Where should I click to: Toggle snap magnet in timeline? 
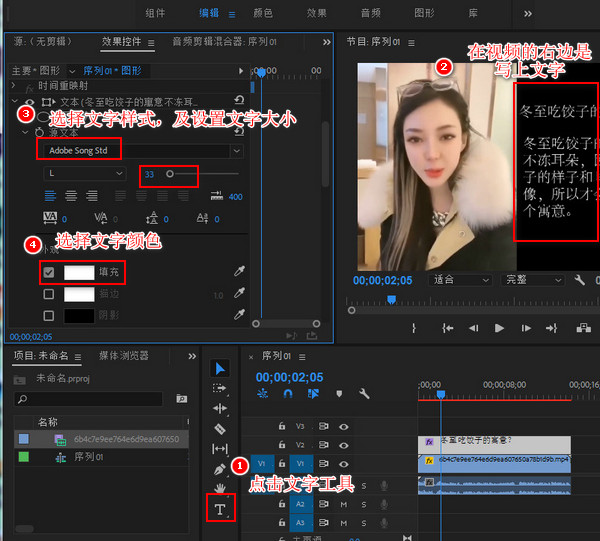click(288, 393)
